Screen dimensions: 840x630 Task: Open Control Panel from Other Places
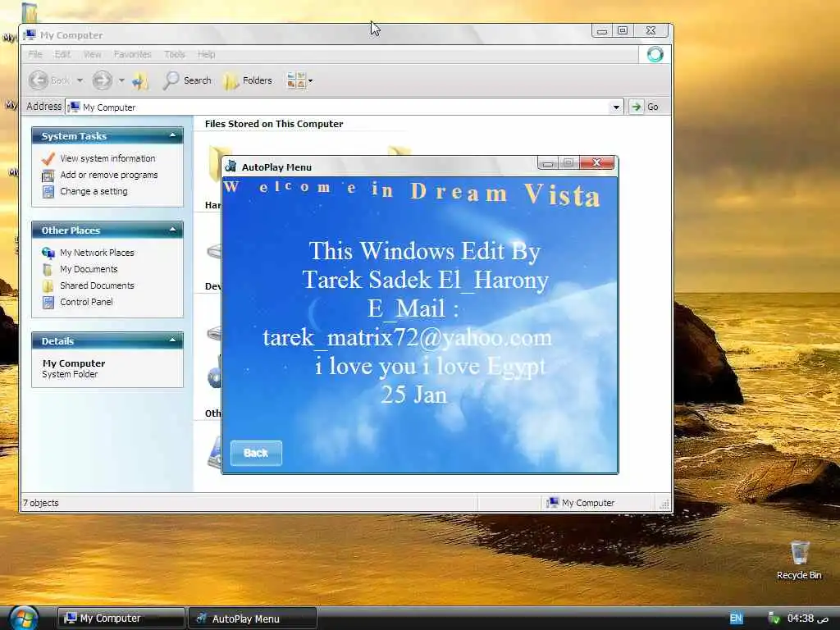pos(86,302)
